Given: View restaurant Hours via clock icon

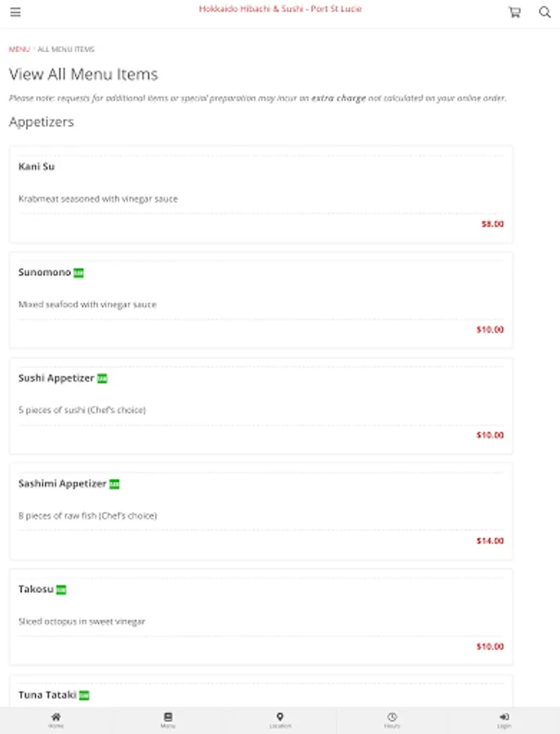Looking at the screenshot, I should click(x=392, y=720).
